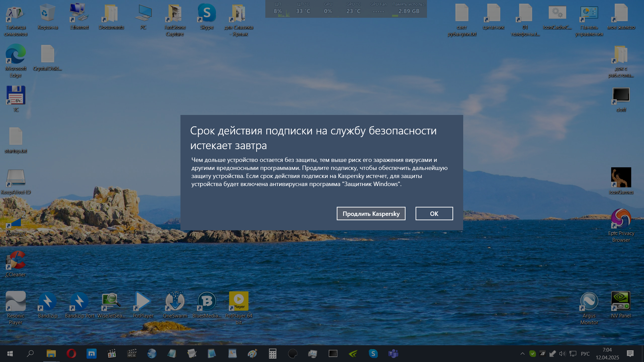Open notification center in the taskbar
644x362 pixels.
click(x=630, y=353)
